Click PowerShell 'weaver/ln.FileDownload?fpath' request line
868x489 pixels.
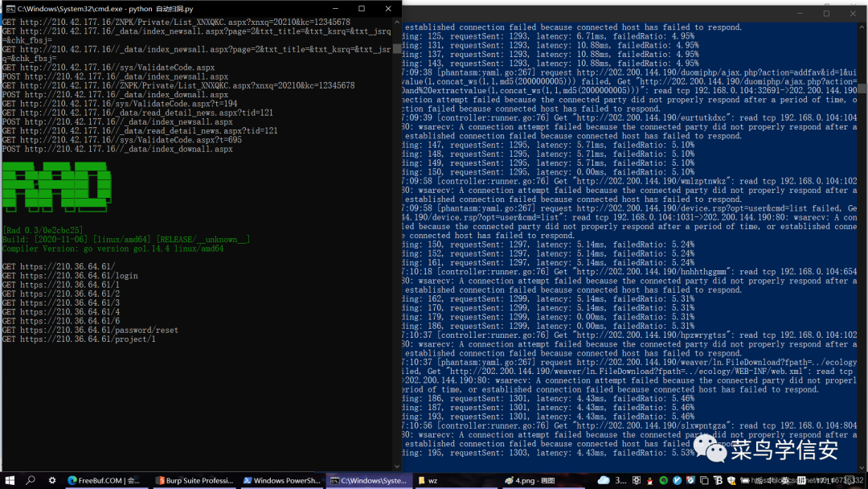coord(629,362)
